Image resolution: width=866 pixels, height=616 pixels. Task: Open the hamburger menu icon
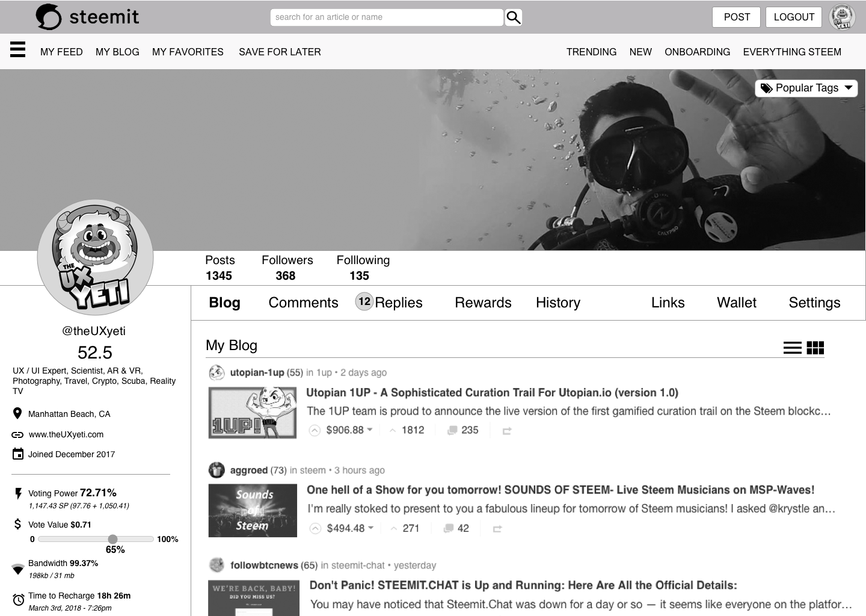pos(18,49)
